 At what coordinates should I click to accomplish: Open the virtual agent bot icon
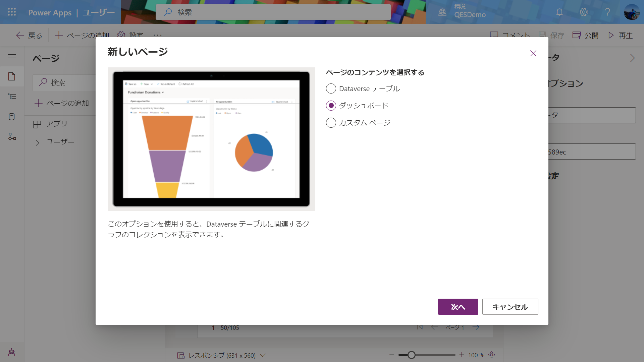12,352
